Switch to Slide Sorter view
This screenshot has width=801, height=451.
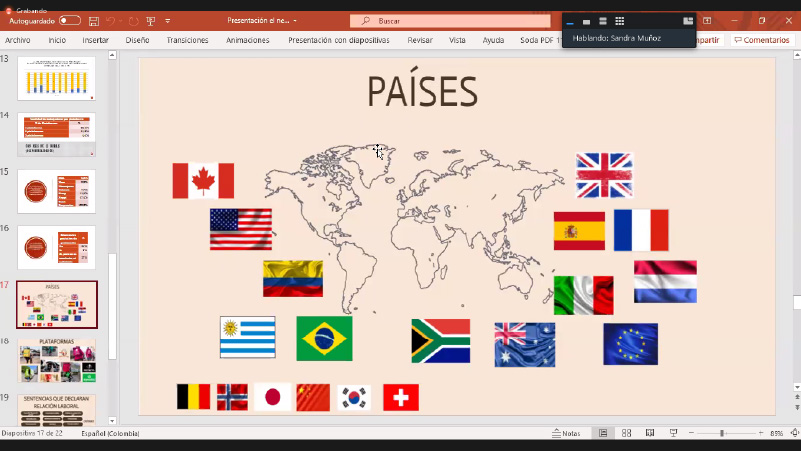point(626,433)
